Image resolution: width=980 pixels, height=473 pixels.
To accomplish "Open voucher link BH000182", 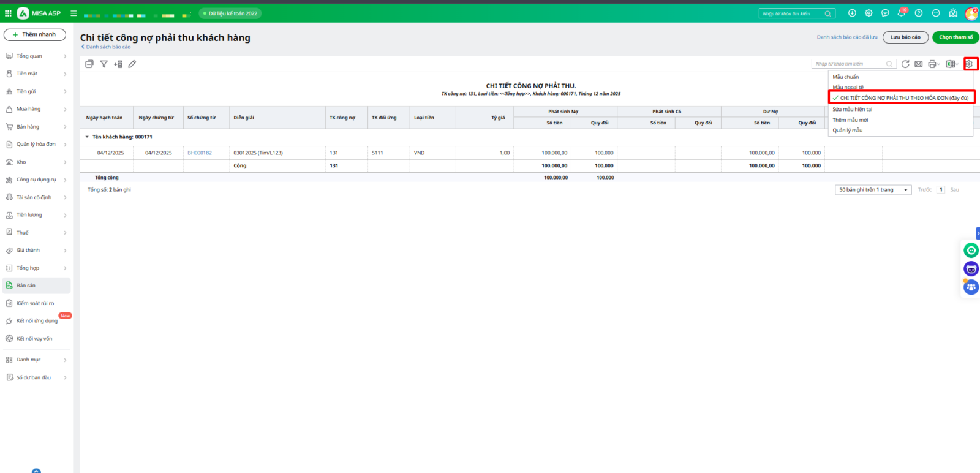I will click(x=200, y=153).
